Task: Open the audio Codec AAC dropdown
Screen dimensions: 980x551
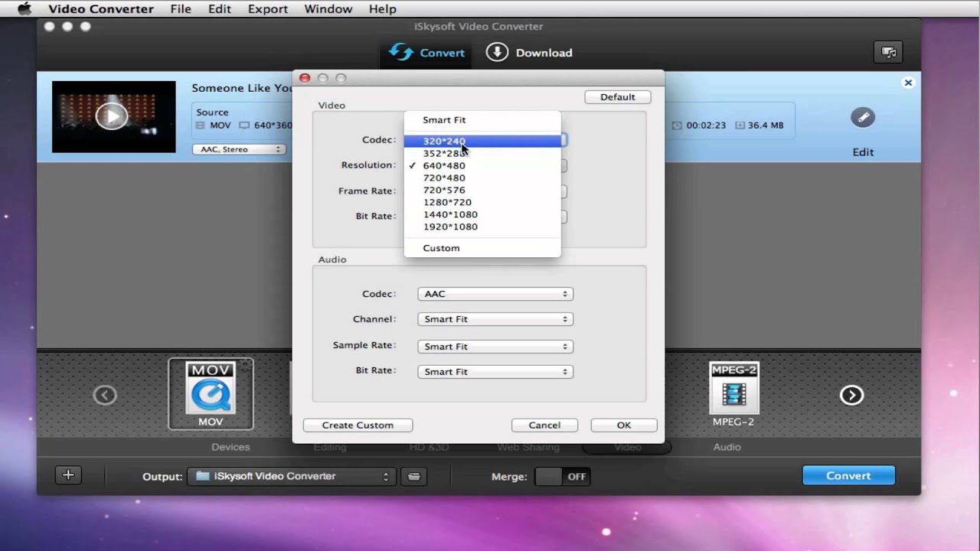Action: coord(495,294)
